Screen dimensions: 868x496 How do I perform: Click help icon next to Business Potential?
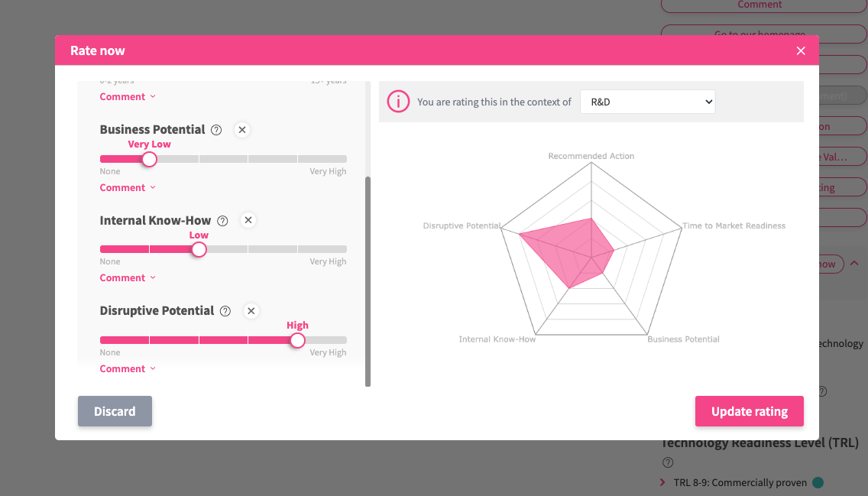pos(216,130)
